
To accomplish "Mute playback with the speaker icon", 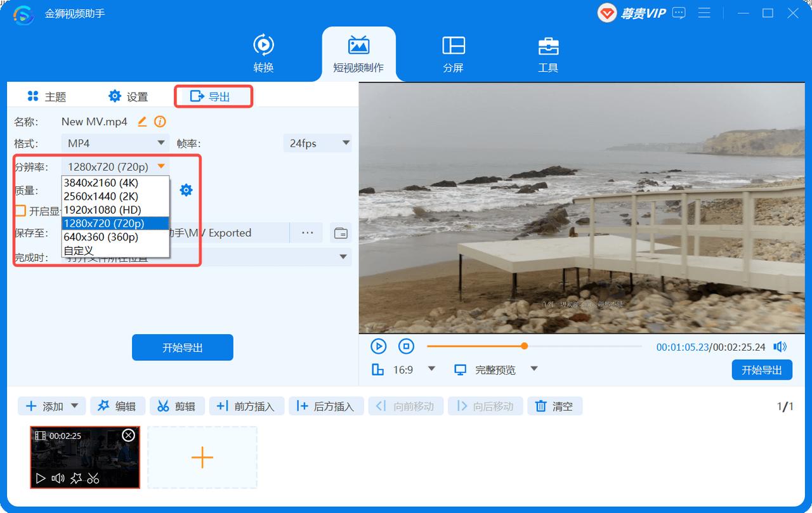I will [x=780, y=346].
